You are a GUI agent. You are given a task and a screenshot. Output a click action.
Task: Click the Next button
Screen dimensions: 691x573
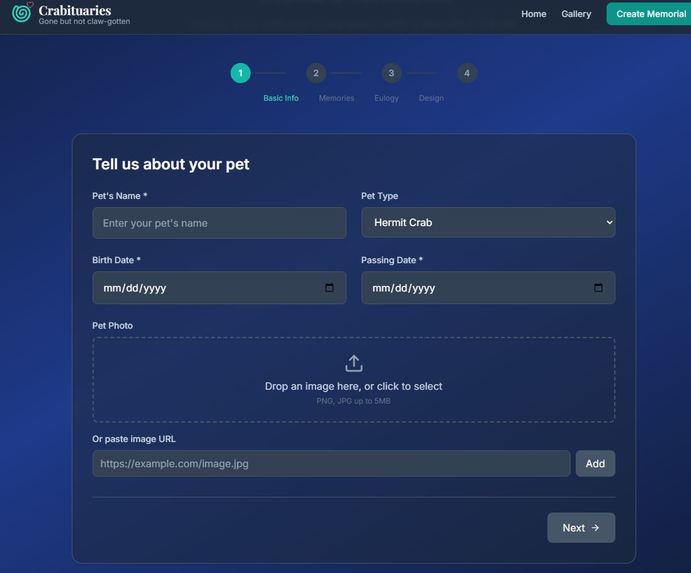coord(581,528)
